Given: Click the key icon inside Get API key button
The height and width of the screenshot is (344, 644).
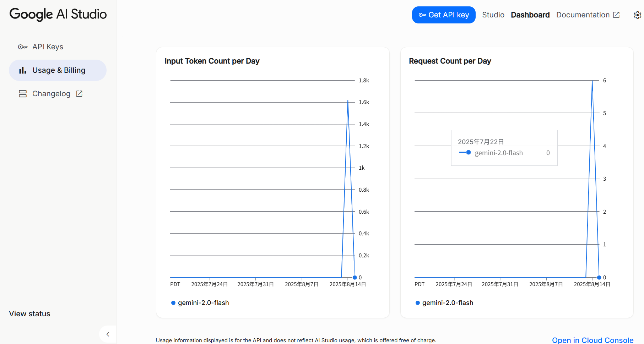Looking at the screenshot, I should (422, 15).
